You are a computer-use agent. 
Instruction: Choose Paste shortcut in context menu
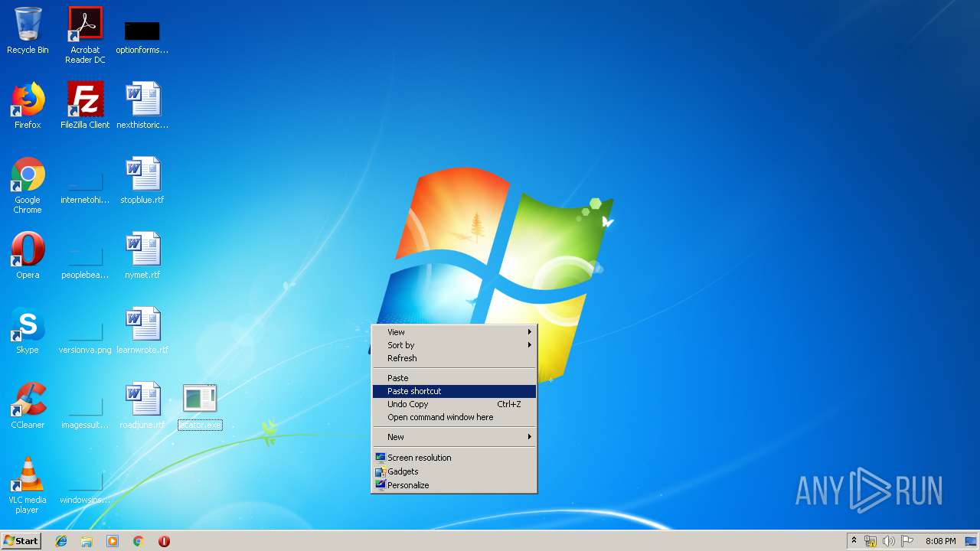tap(454, 391)
